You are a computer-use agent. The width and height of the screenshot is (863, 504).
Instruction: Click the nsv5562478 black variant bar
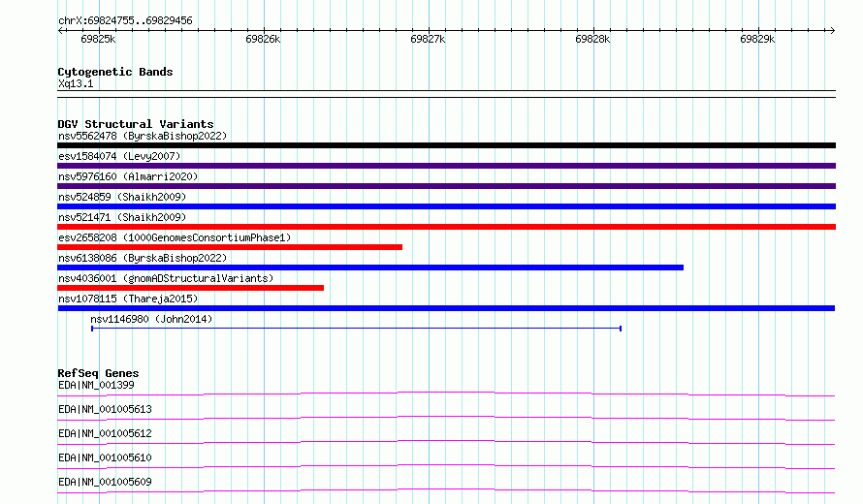[x=446, y=145]
